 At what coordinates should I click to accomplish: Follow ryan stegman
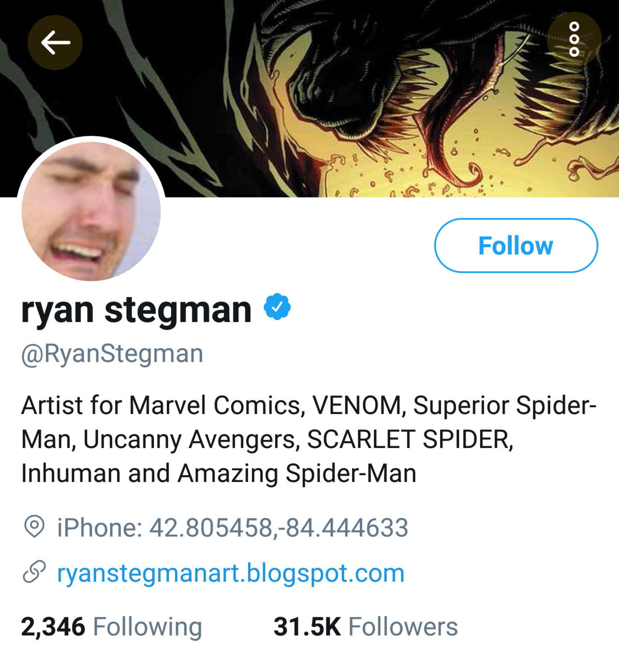pos(516,245)
